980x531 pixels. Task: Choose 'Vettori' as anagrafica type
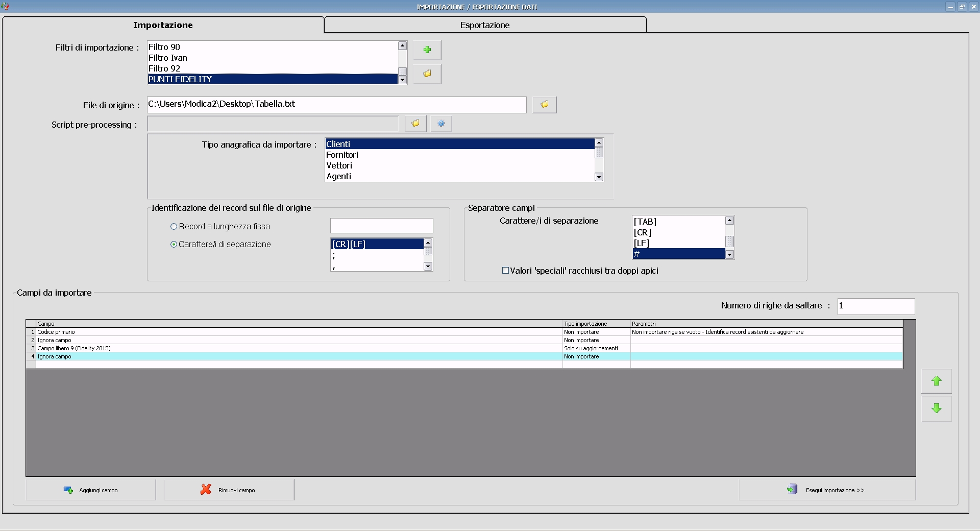(x=460, y=165)
